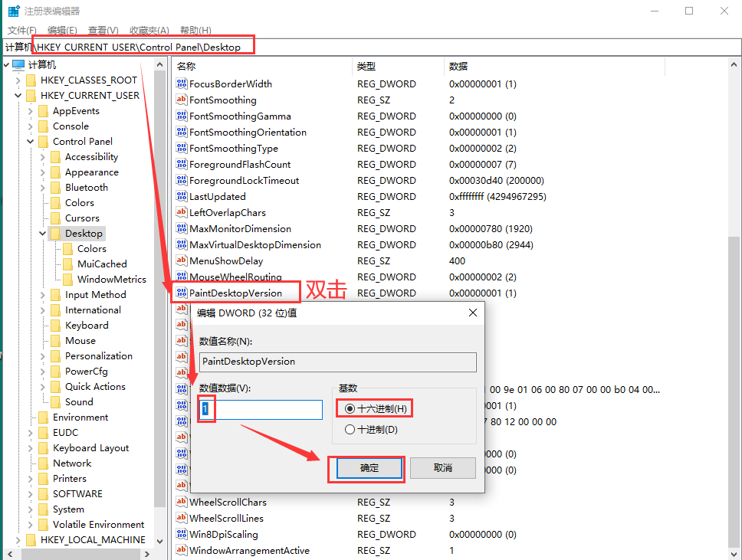Select the WindowMetrics subkey
The height and width of the screenshot is (560, 742).
click(x=112, y=279)
